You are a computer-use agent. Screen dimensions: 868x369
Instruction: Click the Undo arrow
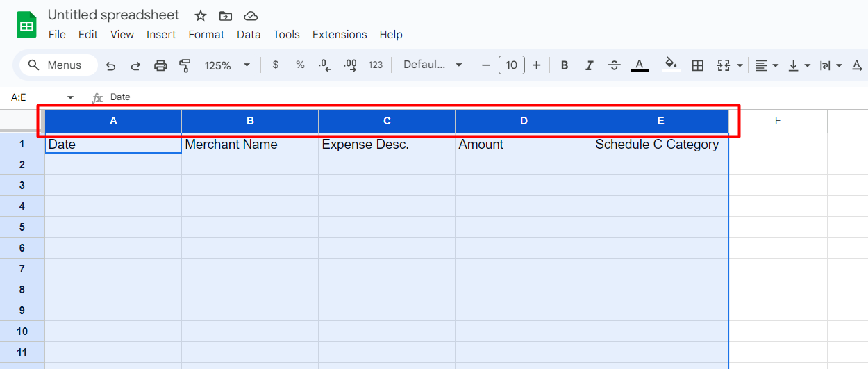point(110,65)
